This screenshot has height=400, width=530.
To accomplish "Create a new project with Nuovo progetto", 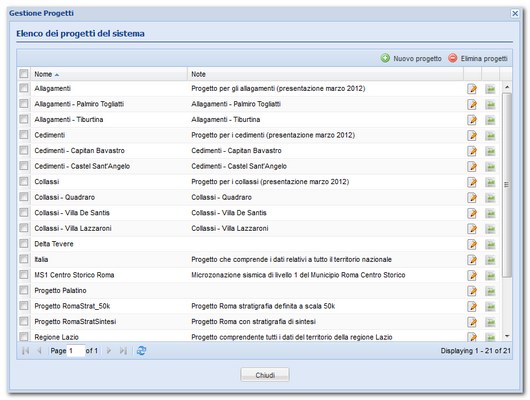I will pyautogui.click(x=411, y=58).
